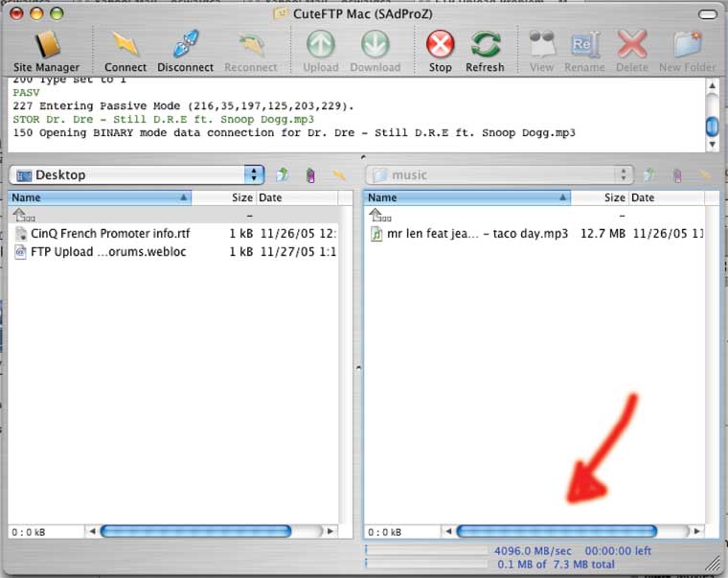Screen dimensions: 728x578
Task: Open parent directory row in remote list
Action: [534, 216]
